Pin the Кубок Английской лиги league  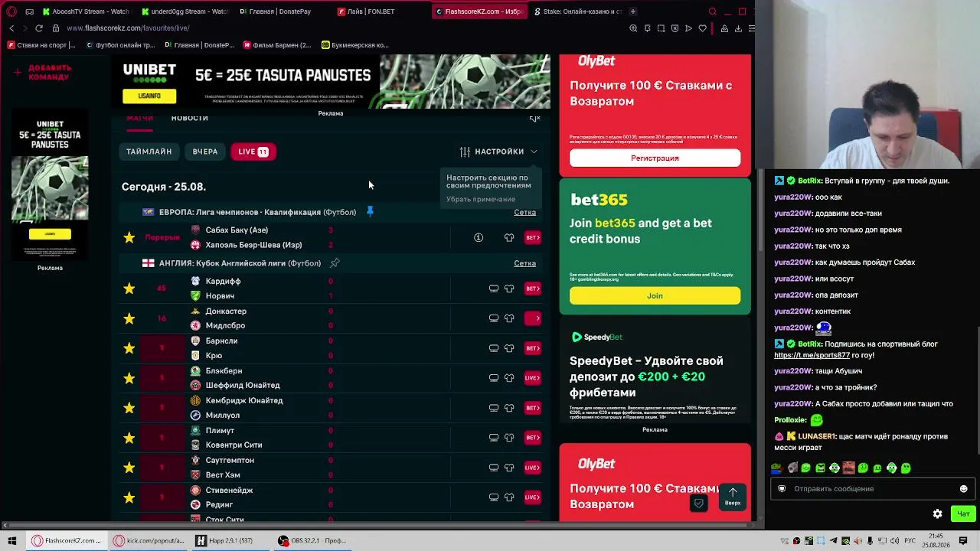coord(335,263)
